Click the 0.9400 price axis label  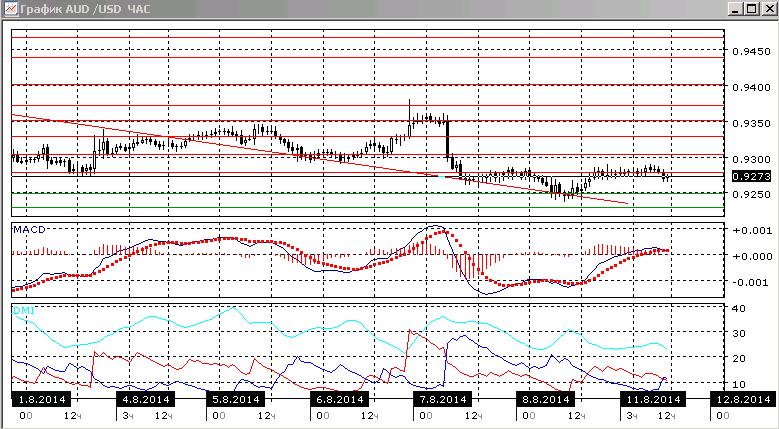751,87
